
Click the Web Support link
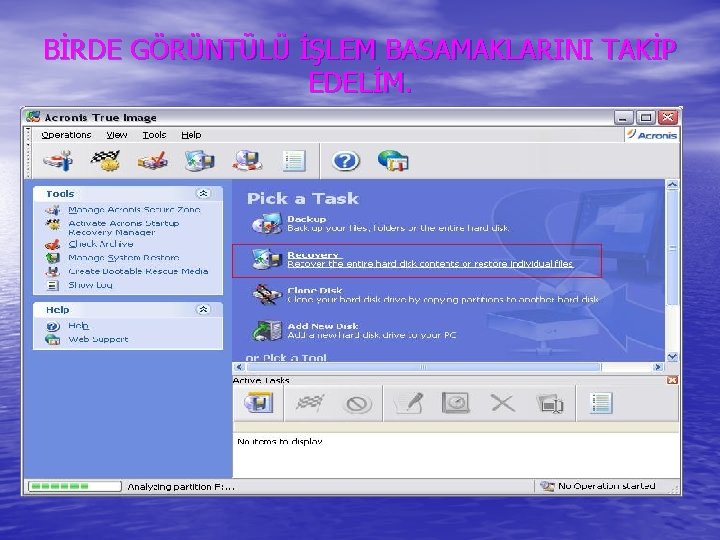tap(98, 339)
